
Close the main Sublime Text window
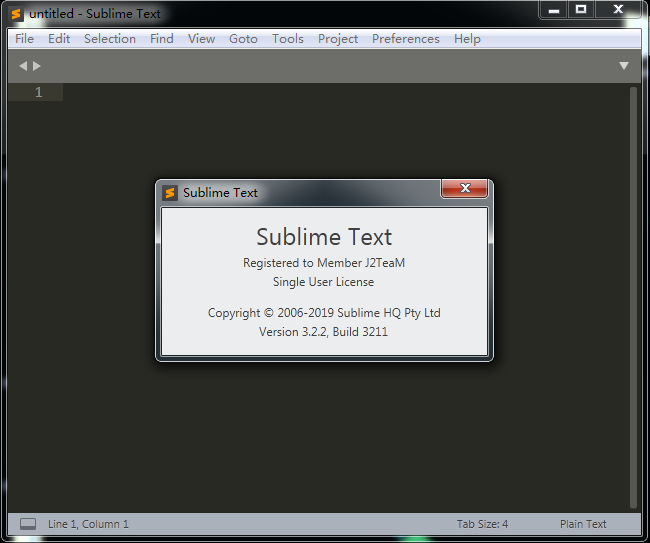pos(618,10)
